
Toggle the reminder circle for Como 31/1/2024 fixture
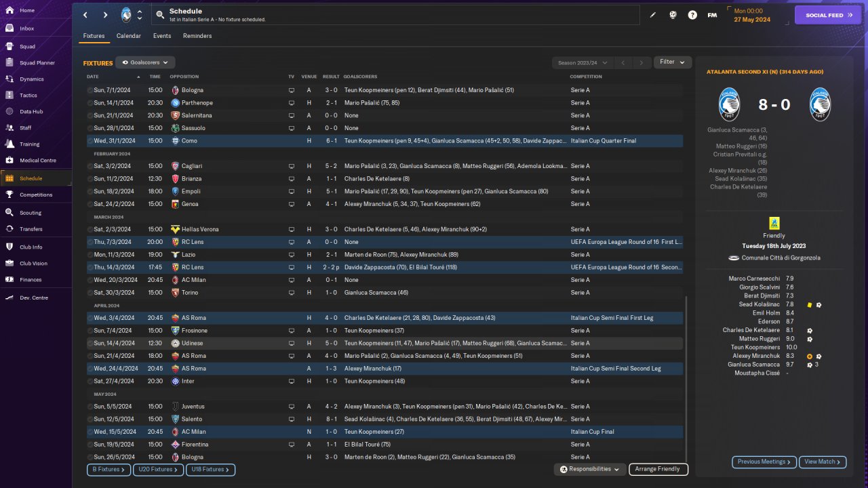tap(90, 141)
